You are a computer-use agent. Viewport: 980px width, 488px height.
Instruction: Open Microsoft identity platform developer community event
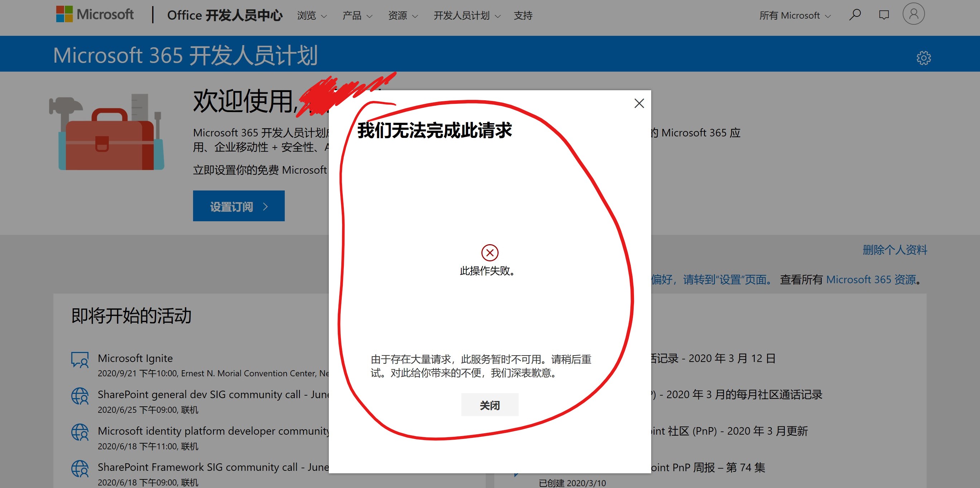pyautogui.click(x=213, y=431)
